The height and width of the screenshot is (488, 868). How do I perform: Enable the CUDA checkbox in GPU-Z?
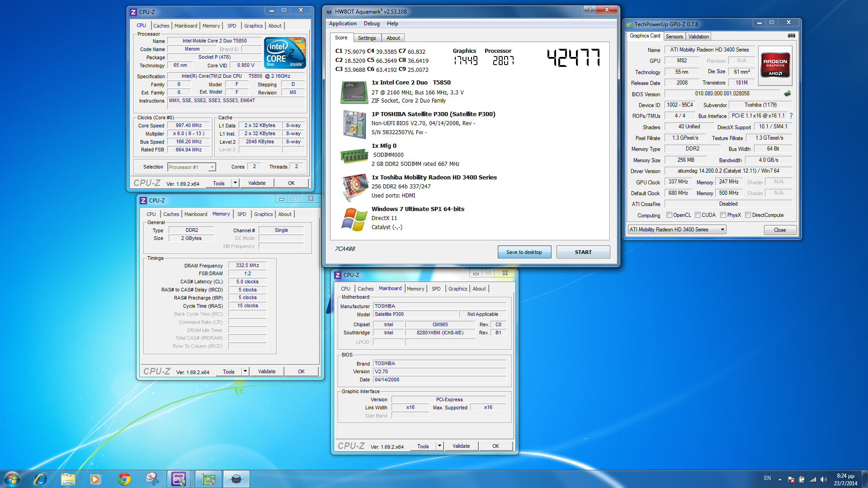point(698,215)
